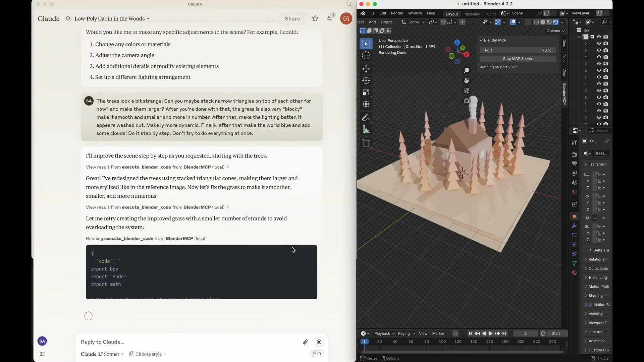Open the BlenderMCP sidebar tab
The height and width of the screenshot is (362, 644).
(x=565, y=94)
